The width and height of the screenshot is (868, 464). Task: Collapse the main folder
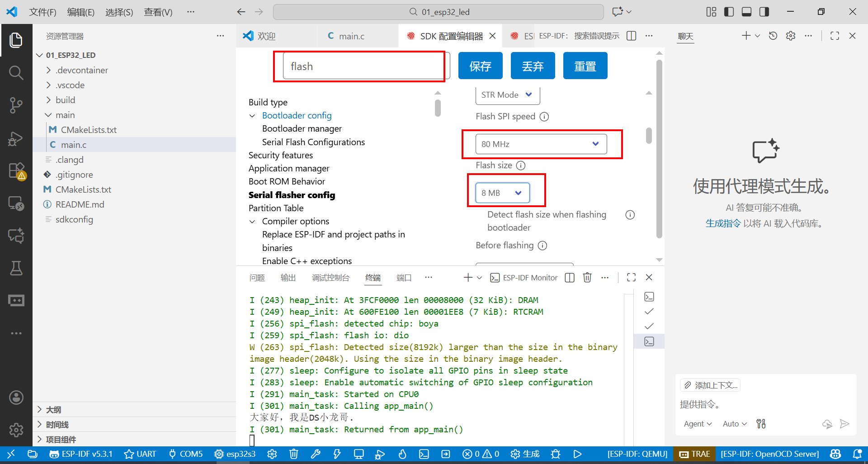[x=65, y=115]
